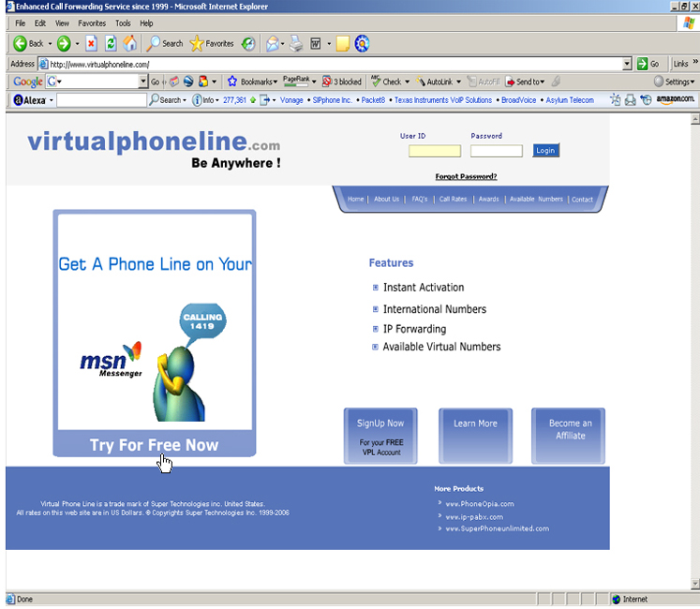Screen dimensions: 700x609
Task: Print the page using printer icon
Action: (x=296, y=44)
